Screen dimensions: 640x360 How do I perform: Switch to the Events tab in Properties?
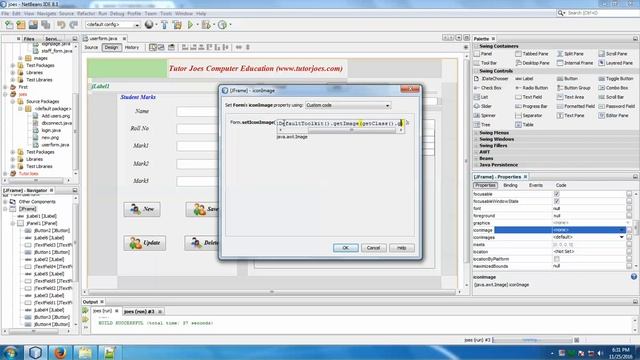point(536,185)
